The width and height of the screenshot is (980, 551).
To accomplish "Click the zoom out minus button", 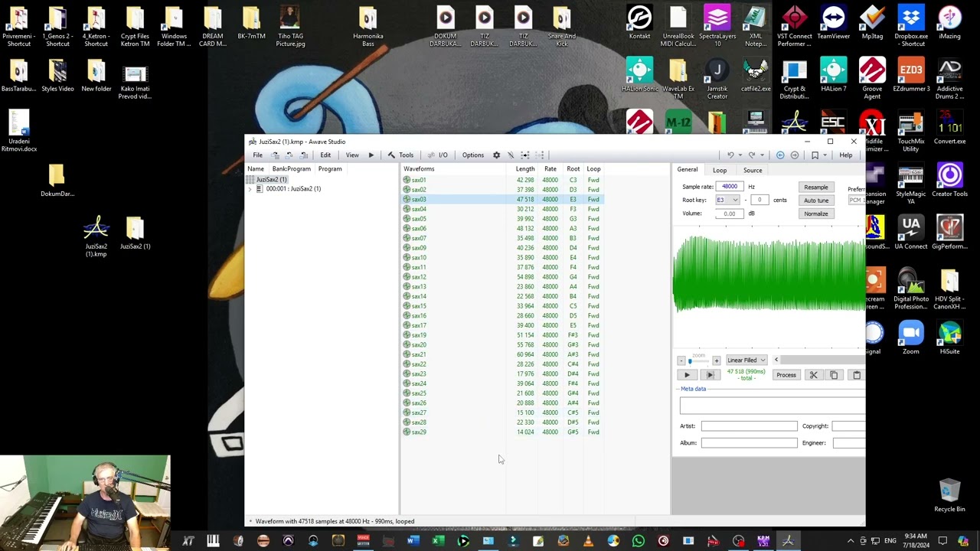I will [681, 360].
